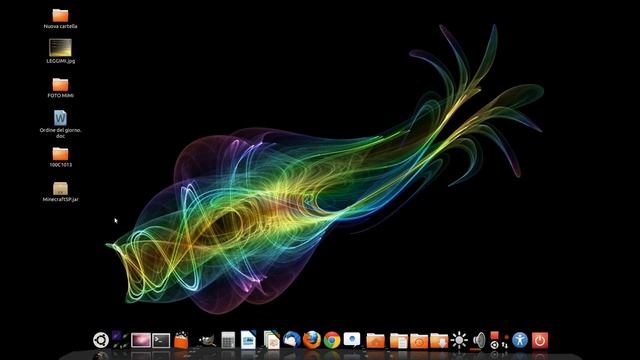Select the Nuova cartella desktop folder

(x=60, y=19)
